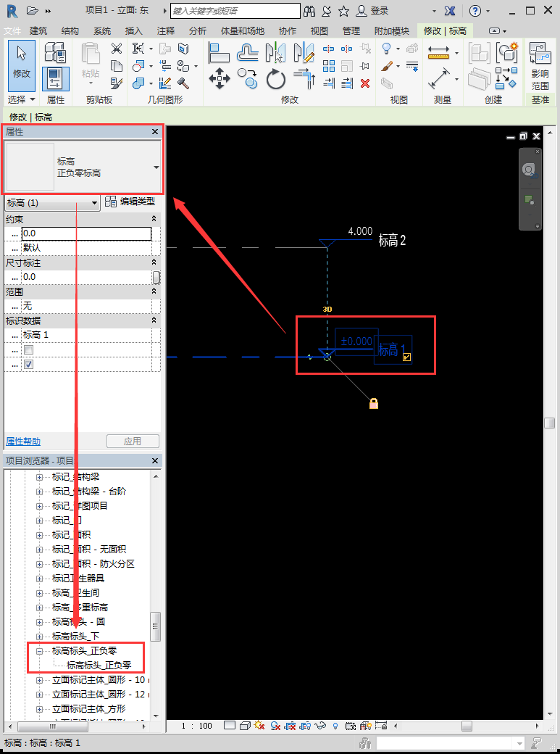560x754 pixels.
Task: Open the 建筑 ribbon tab
Action: click(38, 30)
